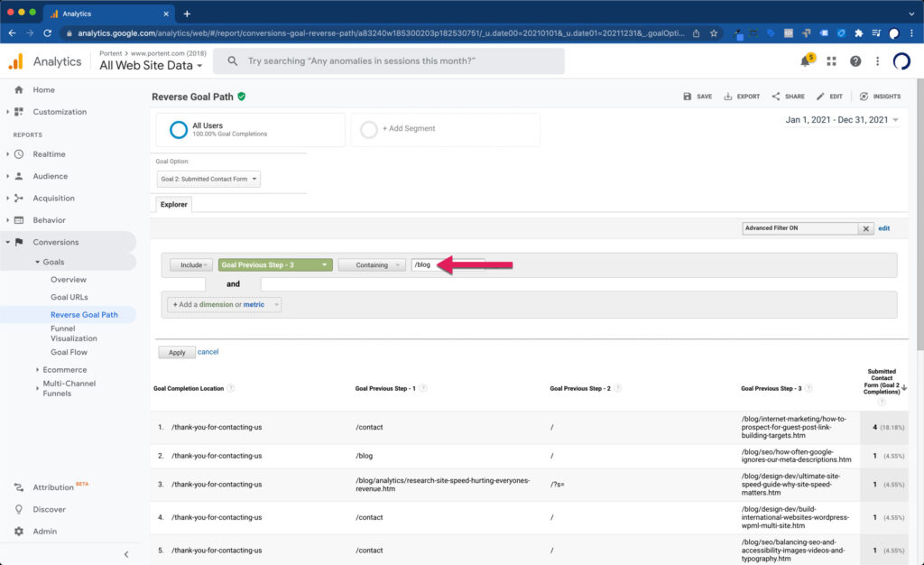Click the Acquisition icon in sidebar
Screen dimensions: 924x565
tap(19, 198)
